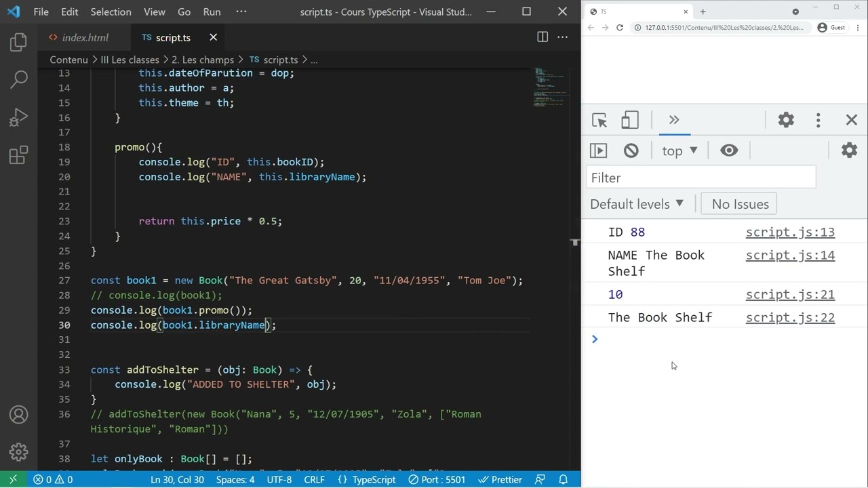Open DevTools settings gear
Screen dimensions: 868x488
(786, 120)
